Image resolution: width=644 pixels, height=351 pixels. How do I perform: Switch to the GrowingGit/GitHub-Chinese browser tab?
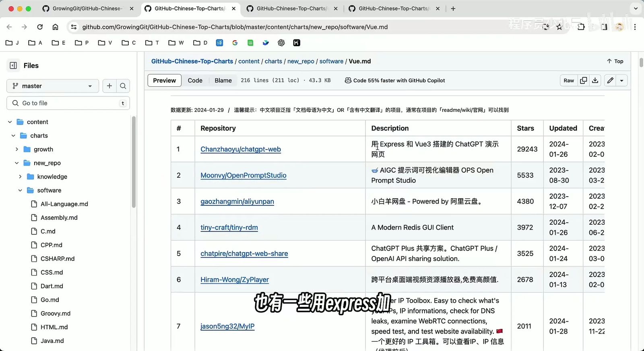tap(88, 8)
